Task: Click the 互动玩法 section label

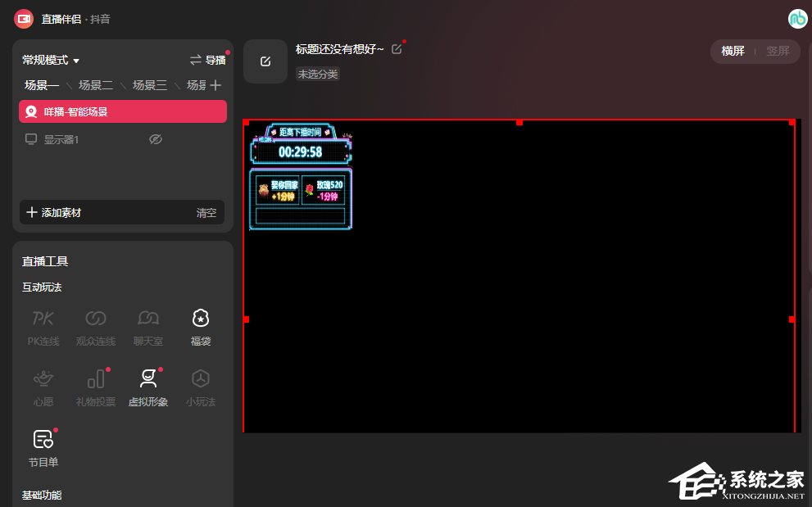Action: click(42, 287)
